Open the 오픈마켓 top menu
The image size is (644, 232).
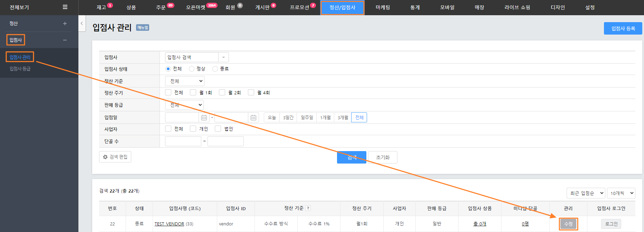click(x=196, y=7)
